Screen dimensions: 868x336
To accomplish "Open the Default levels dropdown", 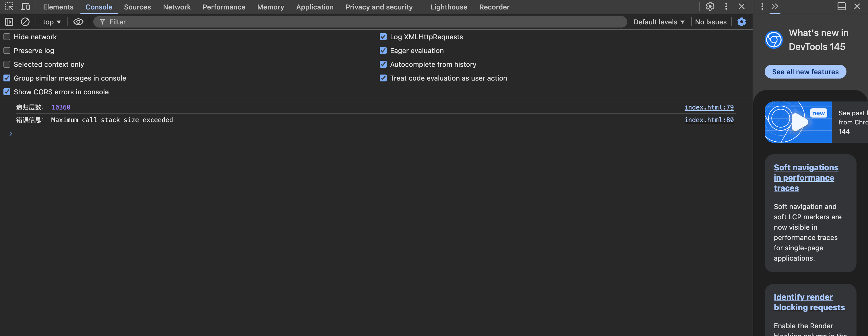I will [x=658, y=22].
